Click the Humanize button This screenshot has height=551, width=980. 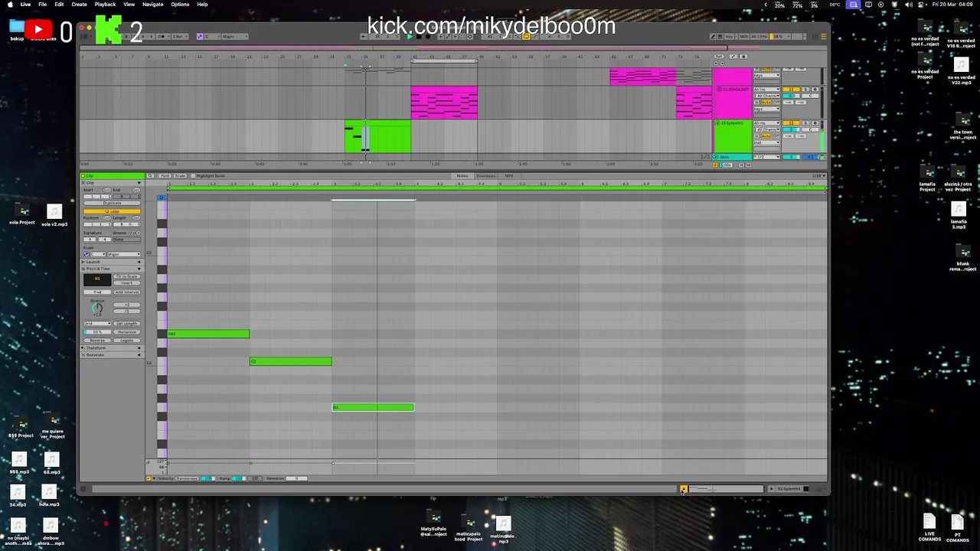tap(126, 331)
